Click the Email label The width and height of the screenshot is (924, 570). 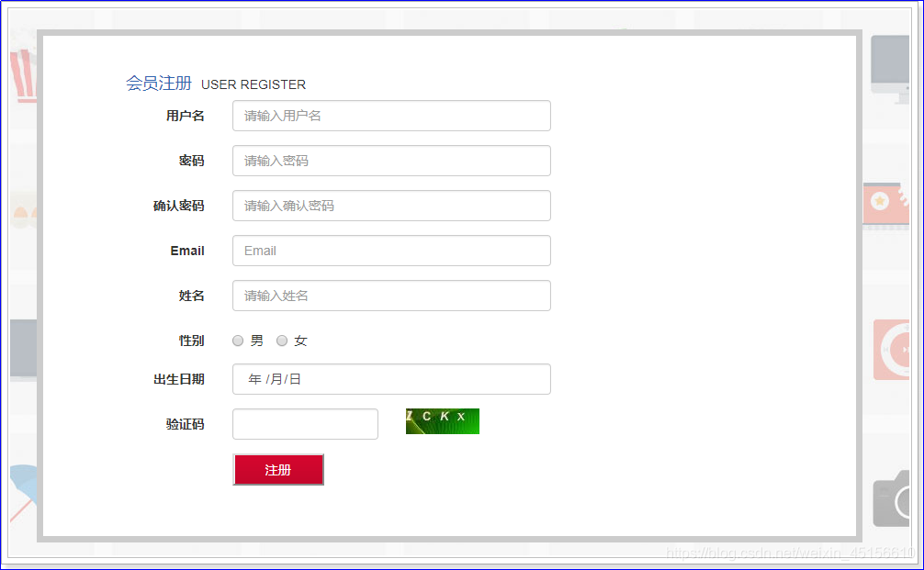pyautogui.click(x=187, y=251)
